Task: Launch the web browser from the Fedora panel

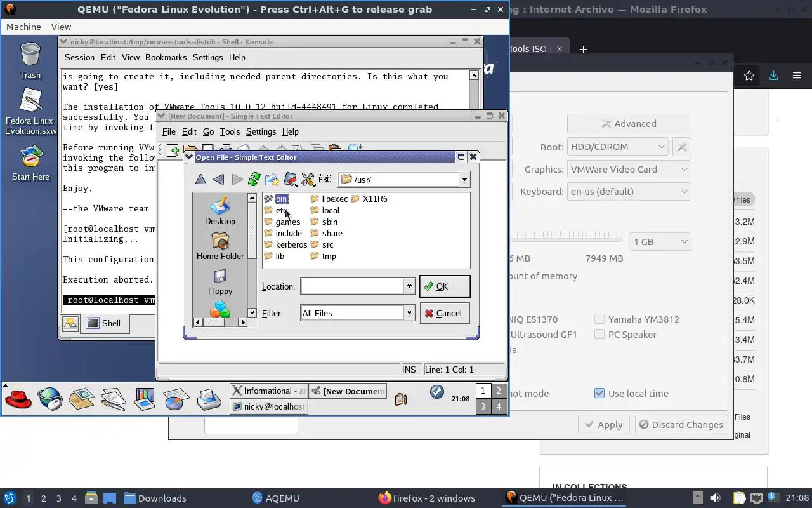Action: pyautogui.click(x=50, y=399)
